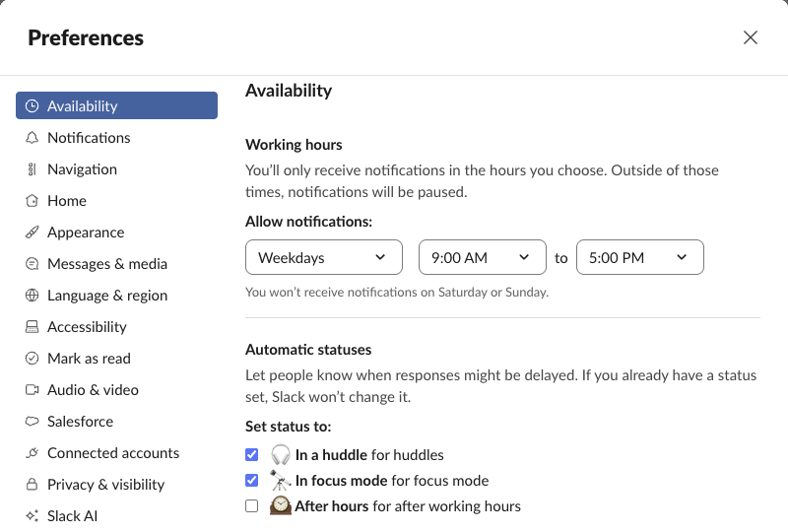The image size is (788, 532).
Task: Click the globe icon beside Language & region
Action: click(33, 296)
